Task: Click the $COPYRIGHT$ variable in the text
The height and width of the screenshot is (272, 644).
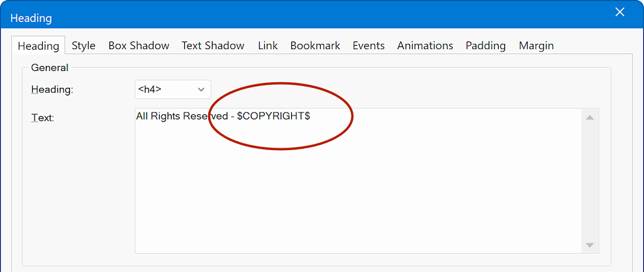Action: (273, 117)
